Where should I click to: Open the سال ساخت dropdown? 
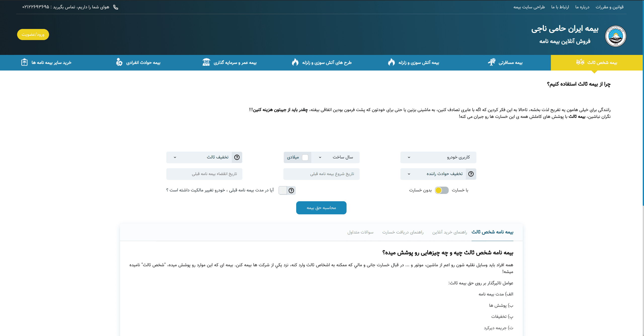335,157
